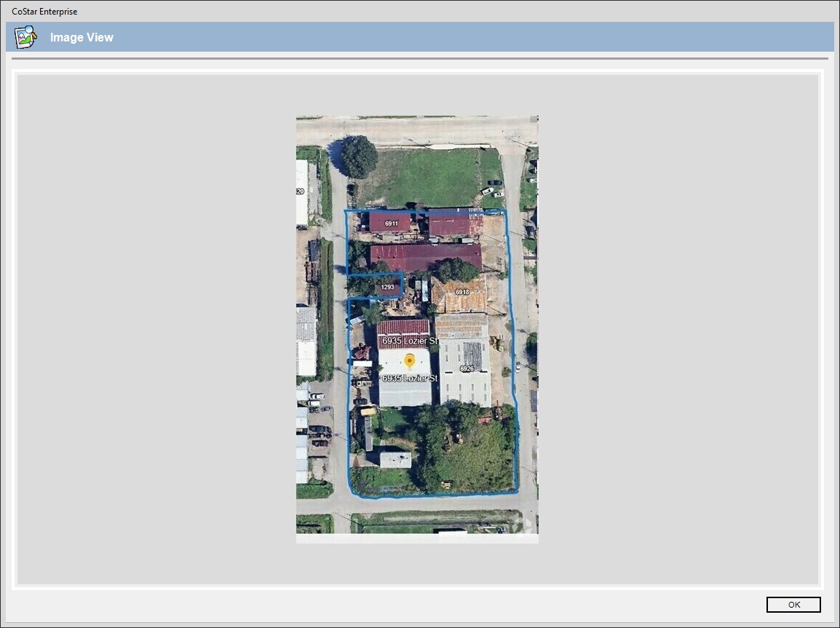
Task: Click the CoStar Enterprise window title
Action: 44,12
